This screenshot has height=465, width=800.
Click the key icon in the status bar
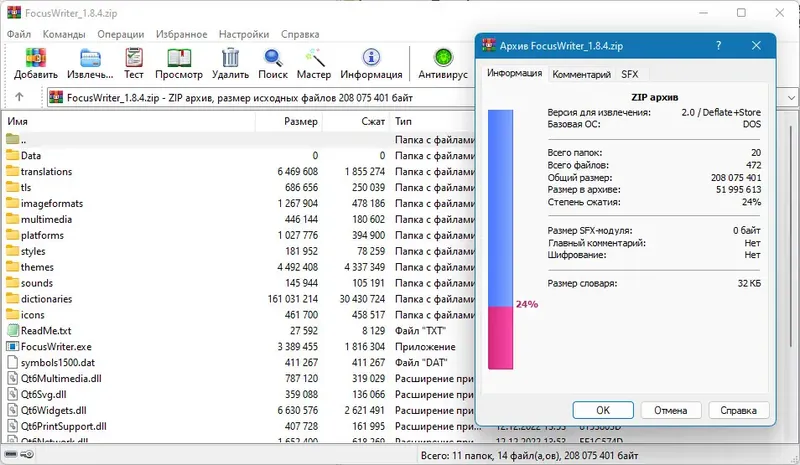[28, 454]
